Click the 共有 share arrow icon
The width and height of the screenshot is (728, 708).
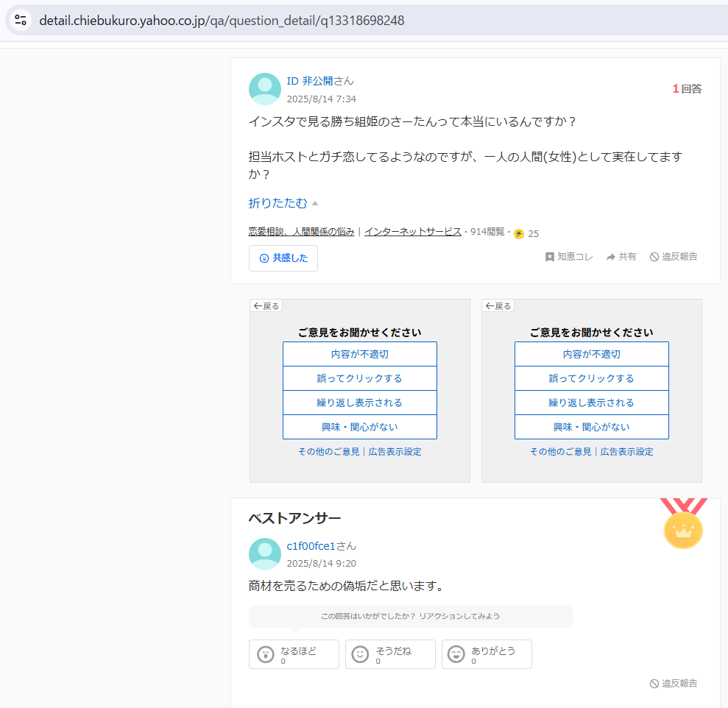point(611,257)
